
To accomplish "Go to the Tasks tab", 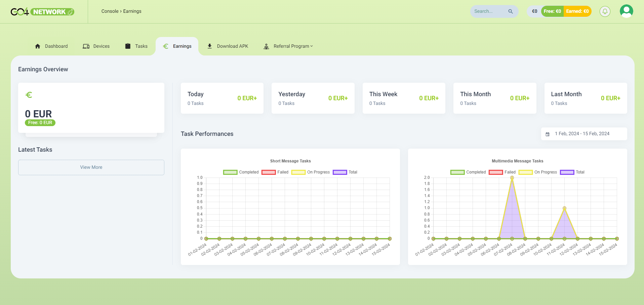I will (x=136, y=46).
